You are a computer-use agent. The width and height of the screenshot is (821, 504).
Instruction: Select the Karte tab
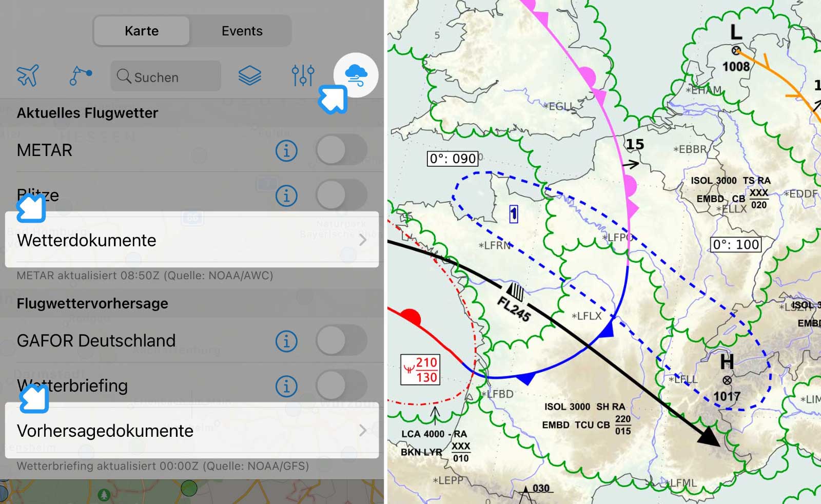pos(141,31)
